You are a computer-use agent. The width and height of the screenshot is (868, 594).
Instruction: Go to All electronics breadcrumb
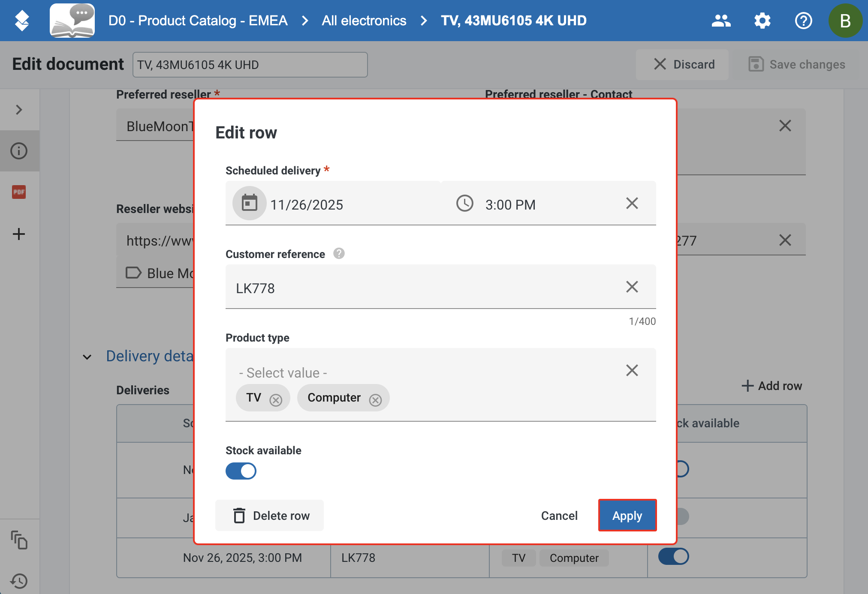(364, 21)
